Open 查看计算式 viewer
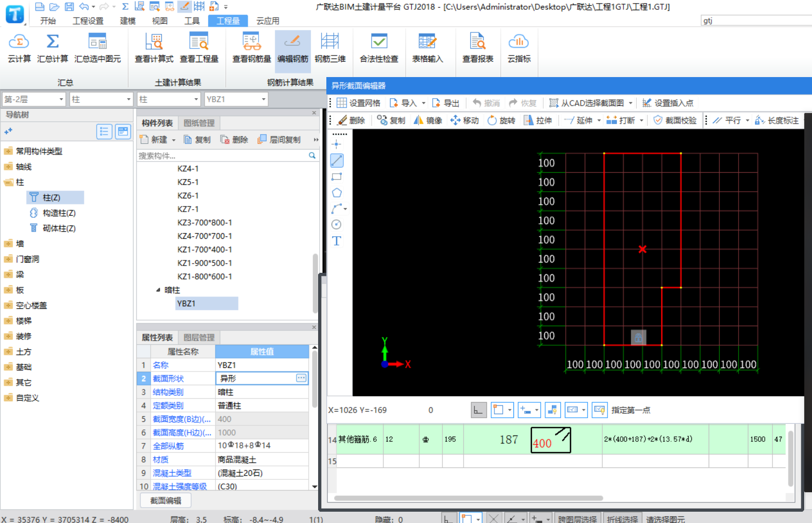The height and width of the screenshot is (523, 812). tap(154, 48)
